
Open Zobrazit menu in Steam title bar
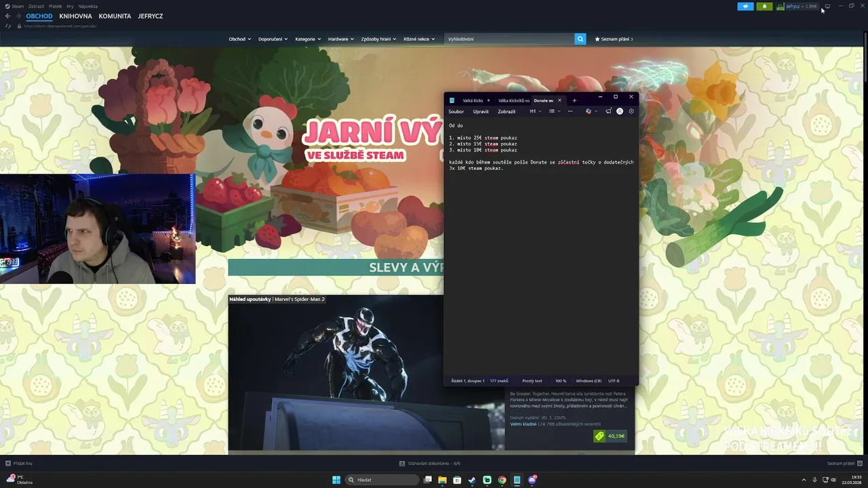point(36,6)
